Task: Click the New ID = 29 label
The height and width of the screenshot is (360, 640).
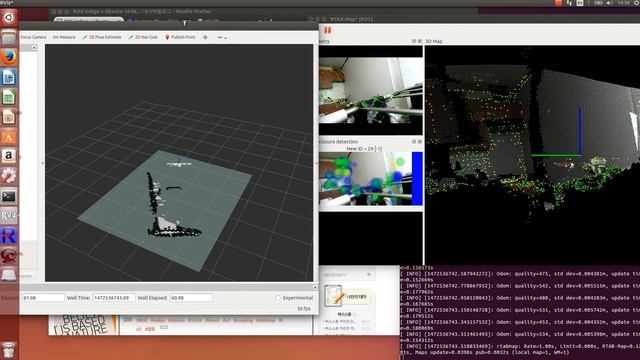Action: pos(364,149)
